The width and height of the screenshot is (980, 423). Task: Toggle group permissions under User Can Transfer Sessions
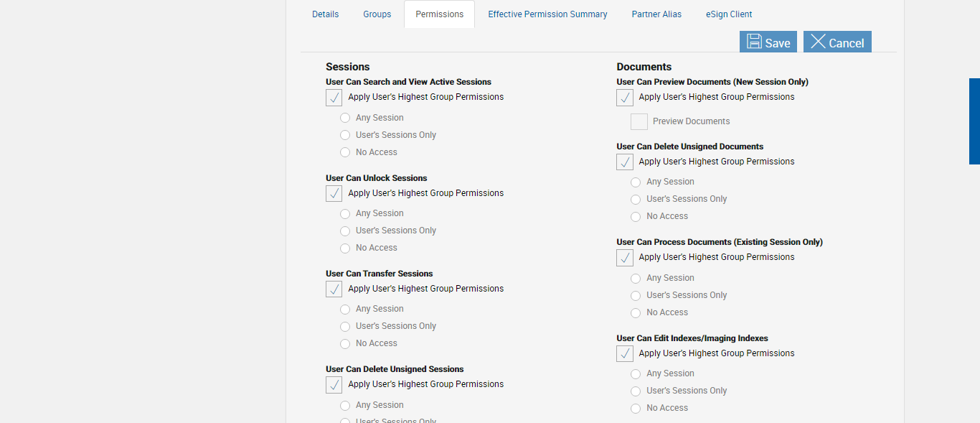(x=334, y=289)
